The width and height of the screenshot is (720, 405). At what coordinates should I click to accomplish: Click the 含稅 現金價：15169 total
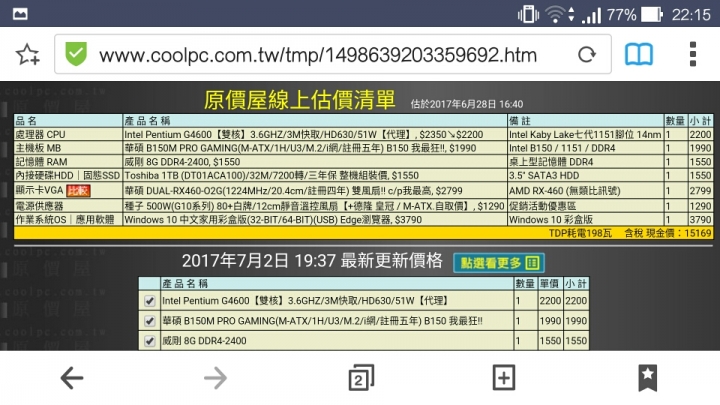(x=668, y=233)
